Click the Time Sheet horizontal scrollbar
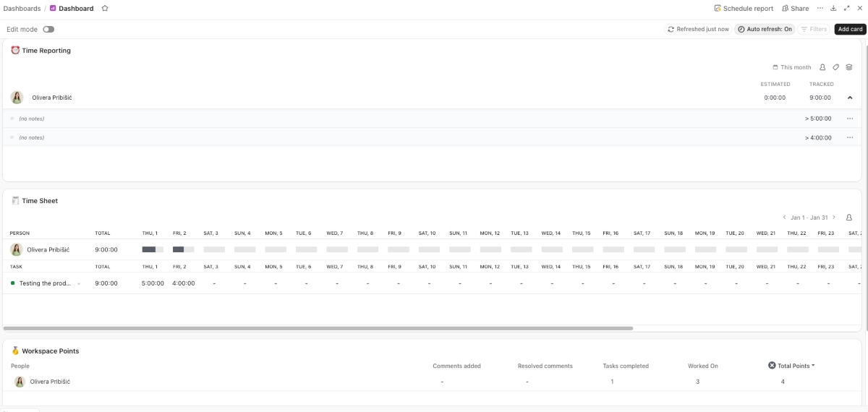 tap(318, 328)
